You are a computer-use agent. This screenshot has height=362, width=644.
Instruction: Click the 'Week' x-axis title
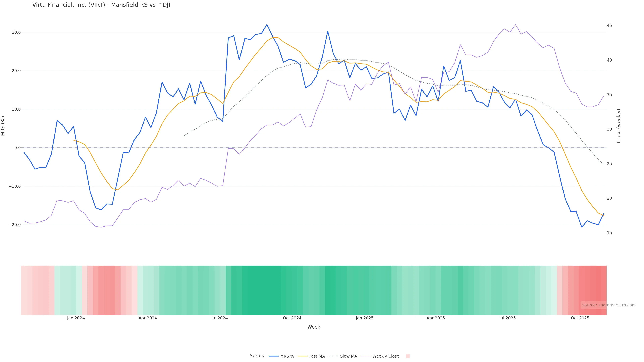[x=313, y=327]
